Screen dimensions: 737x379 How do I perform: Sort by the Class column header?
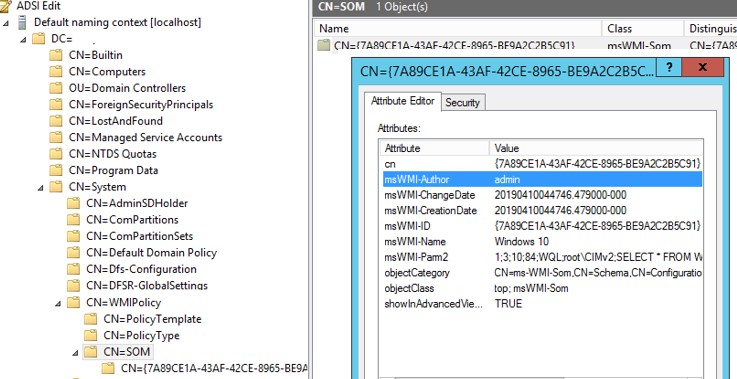643,29
